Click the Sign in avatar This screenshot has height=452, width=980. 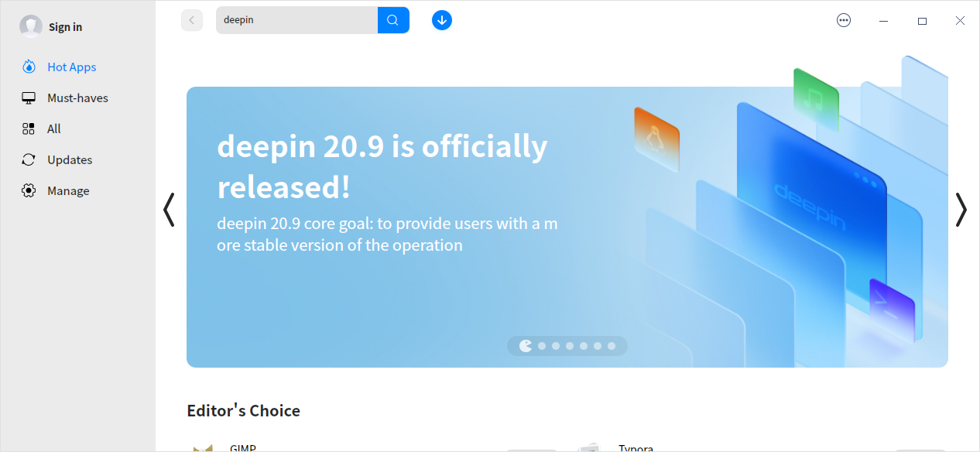(x=31, y=26)
